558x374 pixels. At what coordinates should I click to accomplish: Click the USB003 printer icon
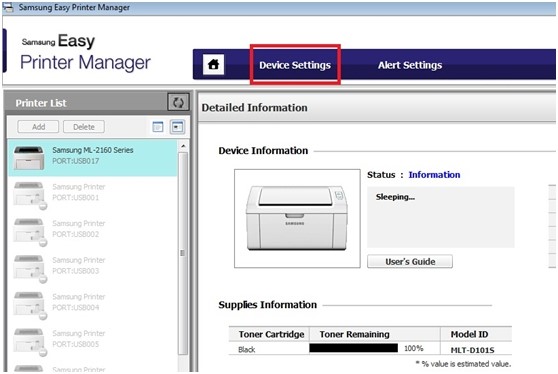click(30, 268)
